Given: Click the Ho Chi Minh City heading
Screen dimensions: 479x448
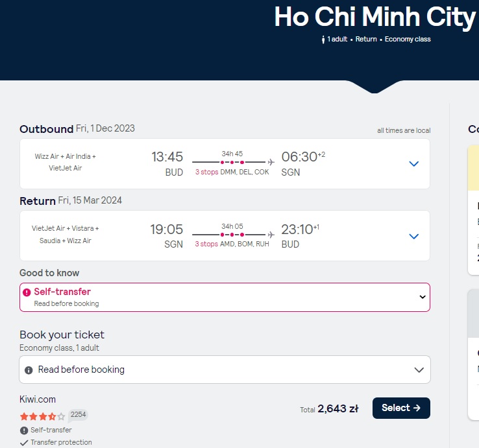Looking at the screenshot, I should pyautogui.click(x=375, y=17).
